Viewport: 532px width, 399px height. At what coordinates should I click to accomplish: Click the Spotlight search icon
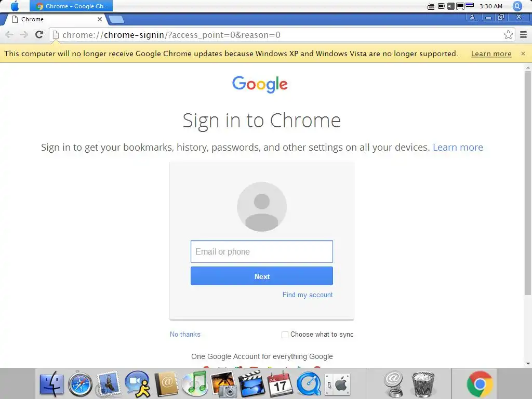517,6
